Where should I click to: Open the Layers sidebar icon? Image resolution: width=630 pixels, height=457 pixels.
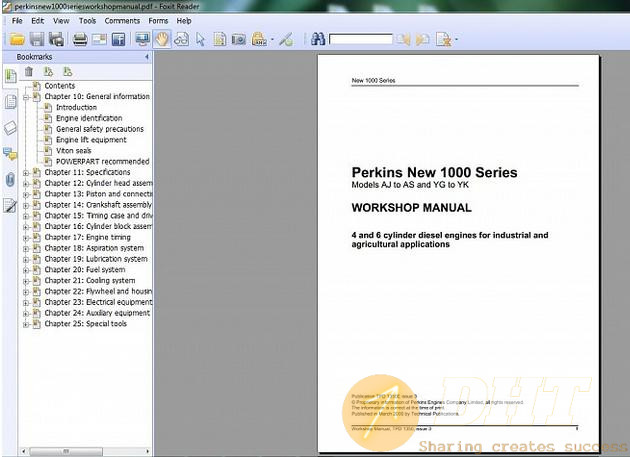pyautogui.click(x=10, y=128)
